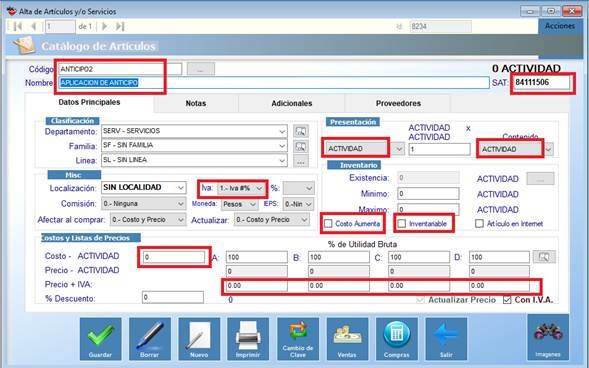Switch to the Adicionales tab
Screen dimensions: 589x368
pos(292,103)
